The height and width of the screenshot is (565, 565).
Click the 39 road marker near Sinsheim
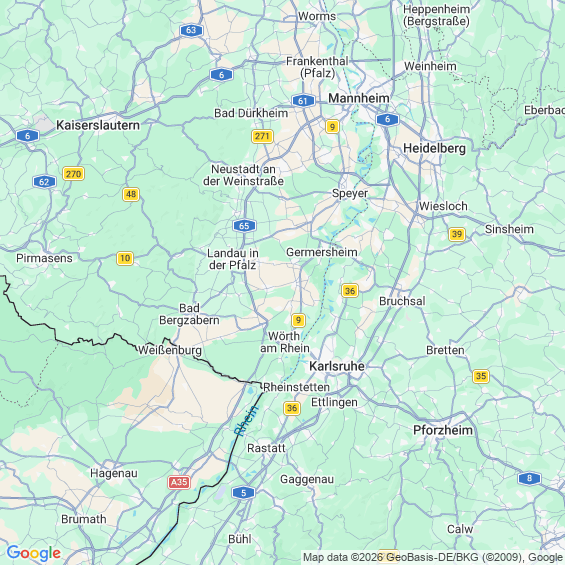point(457,234)
